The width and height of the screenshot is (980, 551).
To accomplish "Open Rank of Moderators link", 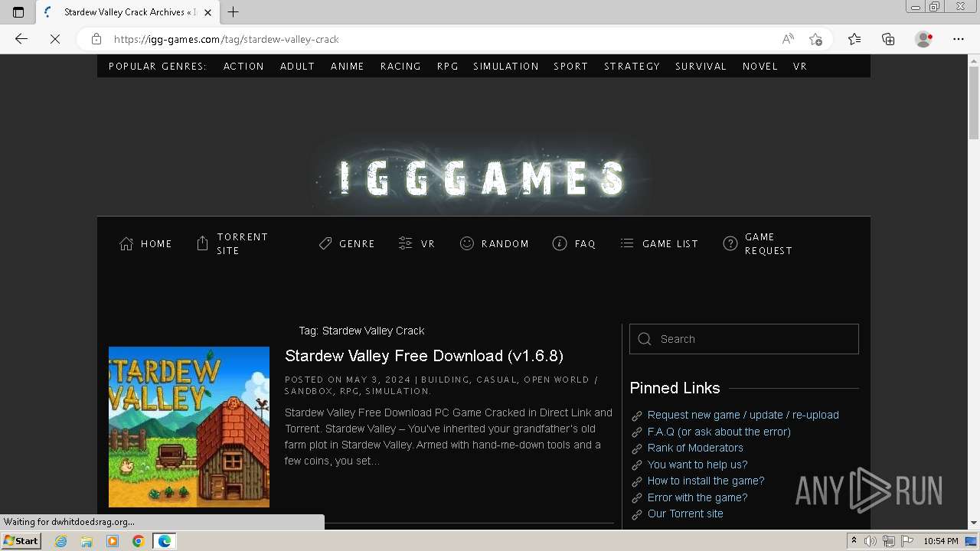I will click(695, 448).
